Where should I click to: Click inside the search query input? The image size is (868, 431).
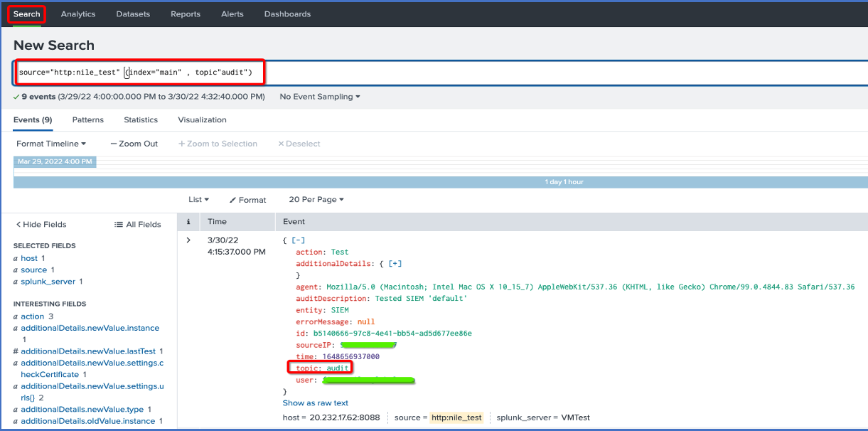(x=498, y=73)
